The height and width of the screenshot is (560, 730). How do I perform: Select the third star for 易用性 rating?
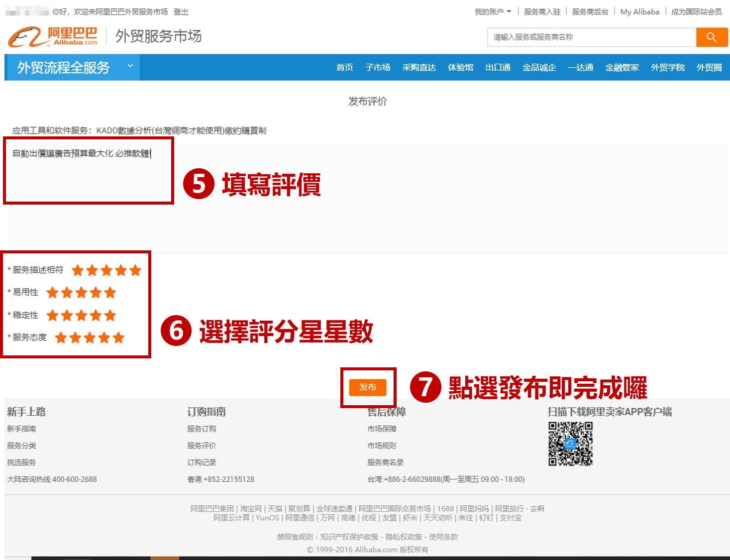(81, 292)
